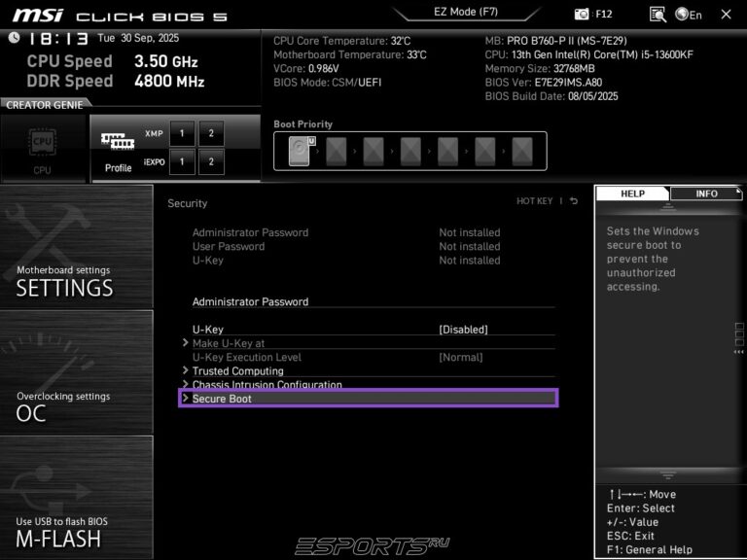Viewport: 747px width, 560px height.
Task: Select the first hard disk in Boot Priority
Action: [301, 152]
